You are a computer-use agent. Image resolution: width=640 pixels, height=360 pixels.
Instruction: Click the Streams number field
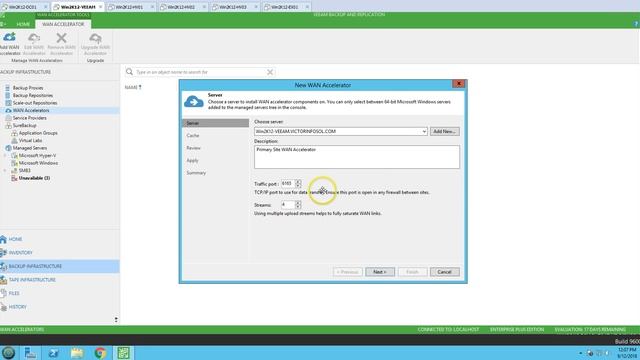(x=288, y=205)
